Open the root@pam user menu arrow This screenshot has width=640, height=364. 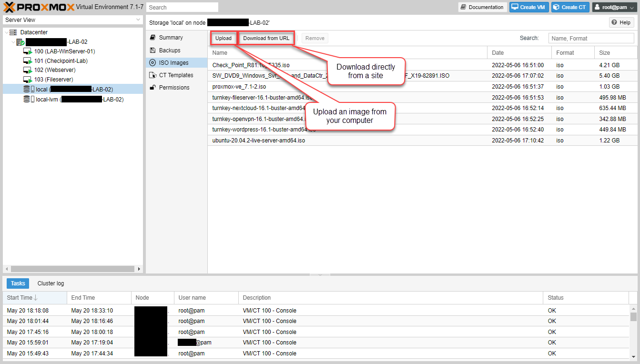(x=632, y=7)
